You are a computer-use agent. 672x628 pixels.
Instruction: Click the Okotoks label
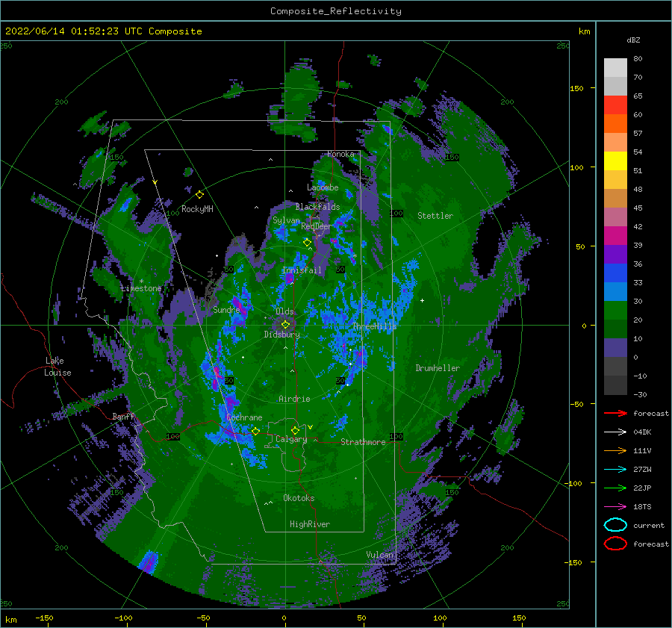[299, 497]
